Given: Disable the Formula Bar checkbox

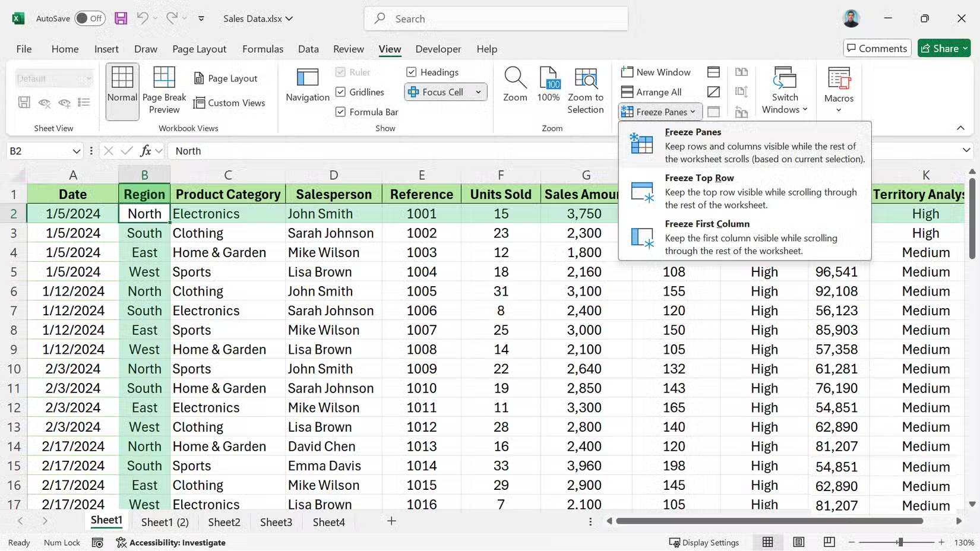Looking at the screenshot, I should point(340,112).
